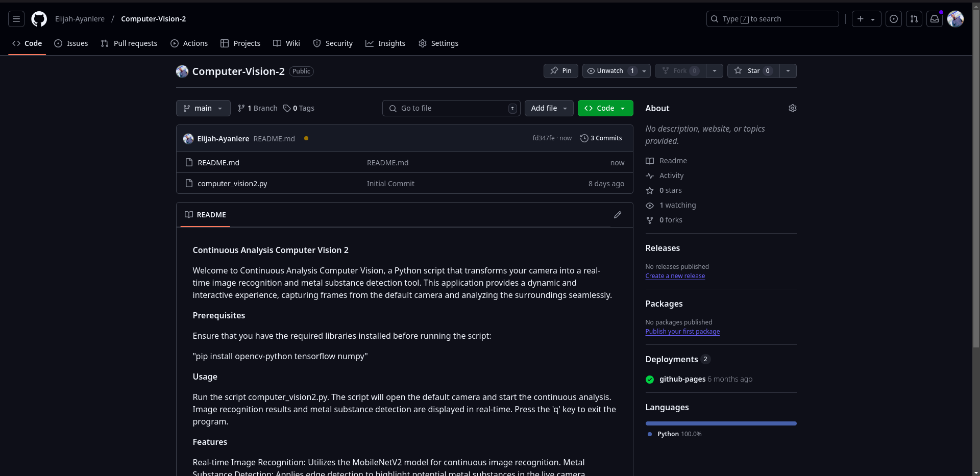View the 0 Tags link
This screenshot has height=476, width=980.
pyautogui.click(x=299, y=108)
